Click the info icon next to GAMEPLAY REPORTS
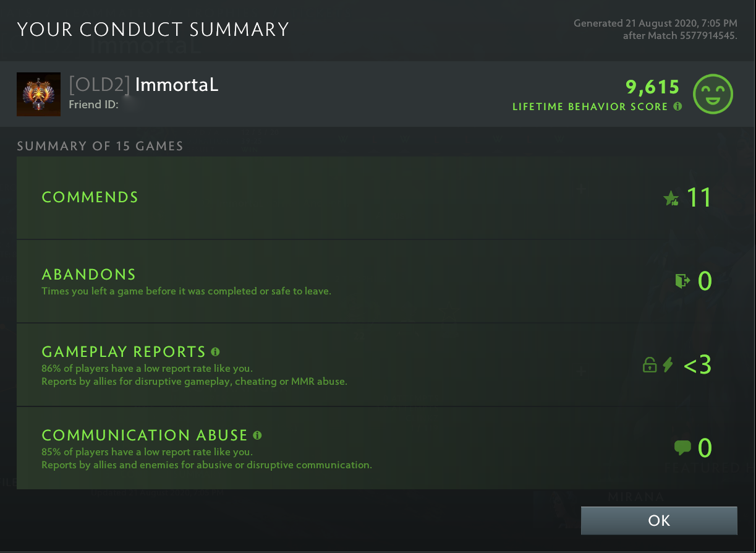The width and height of the screenshot is (756, 553). point(214,351)
